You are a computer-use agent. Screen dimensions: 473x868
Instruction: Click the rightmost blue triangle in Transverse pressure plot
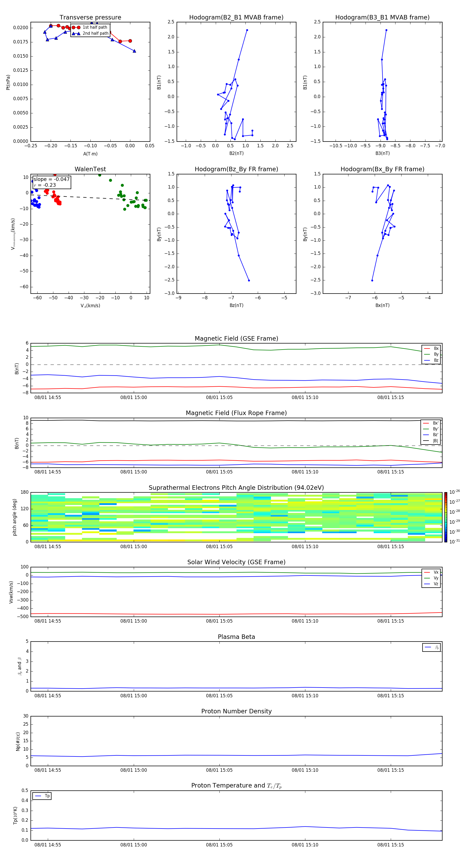point(134,51)
